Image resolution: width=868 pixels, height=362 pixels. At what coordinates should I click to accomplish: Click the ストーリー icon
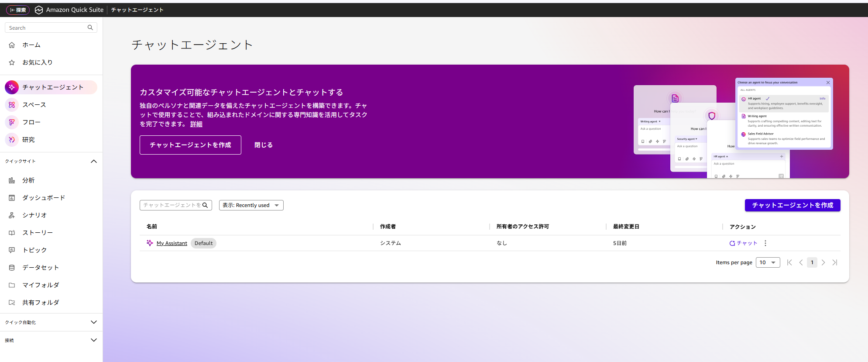tap(12, 233)
